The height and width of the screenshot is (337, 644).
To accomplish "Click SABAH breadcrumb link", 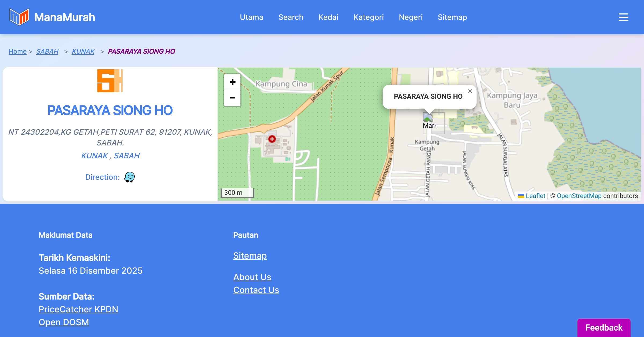I will point(47,51).
